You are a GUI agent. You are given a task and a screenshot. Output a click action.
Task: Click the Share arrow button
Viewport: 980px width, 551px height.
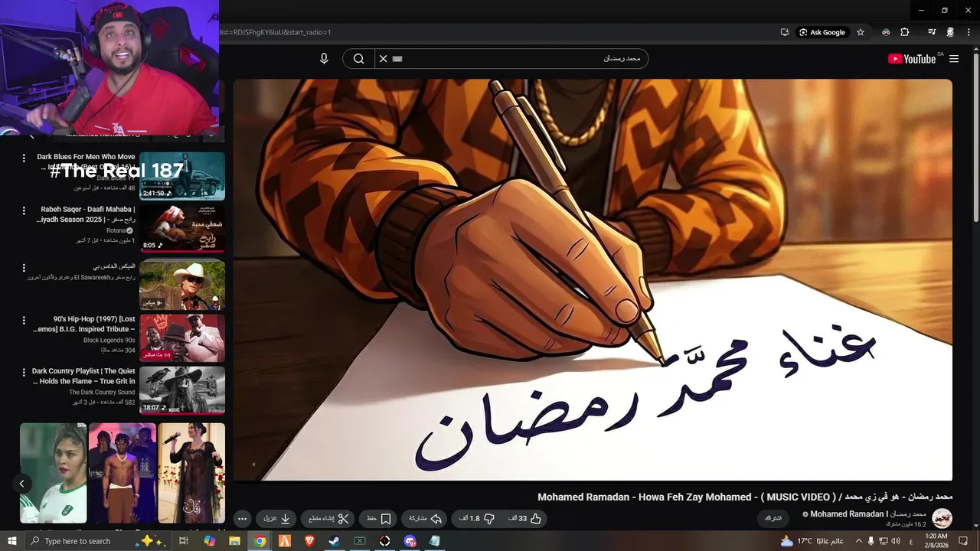tap(425, 519)
